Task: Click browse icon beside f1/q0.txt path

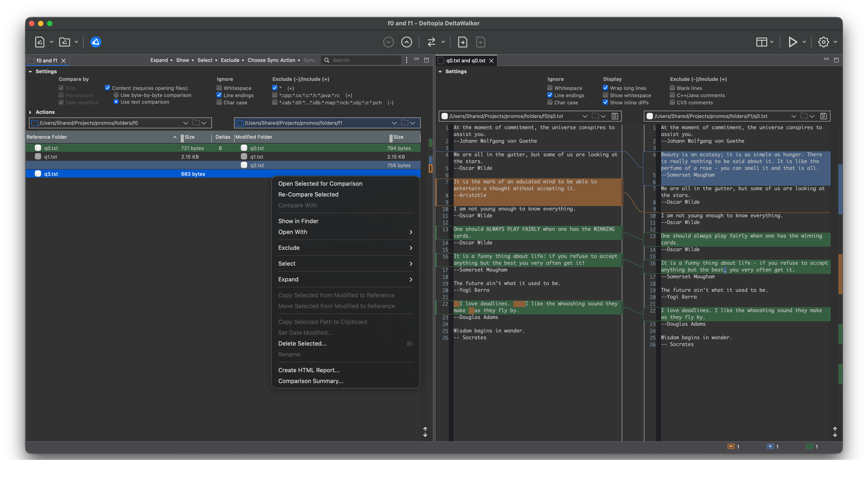Action: 804,116
